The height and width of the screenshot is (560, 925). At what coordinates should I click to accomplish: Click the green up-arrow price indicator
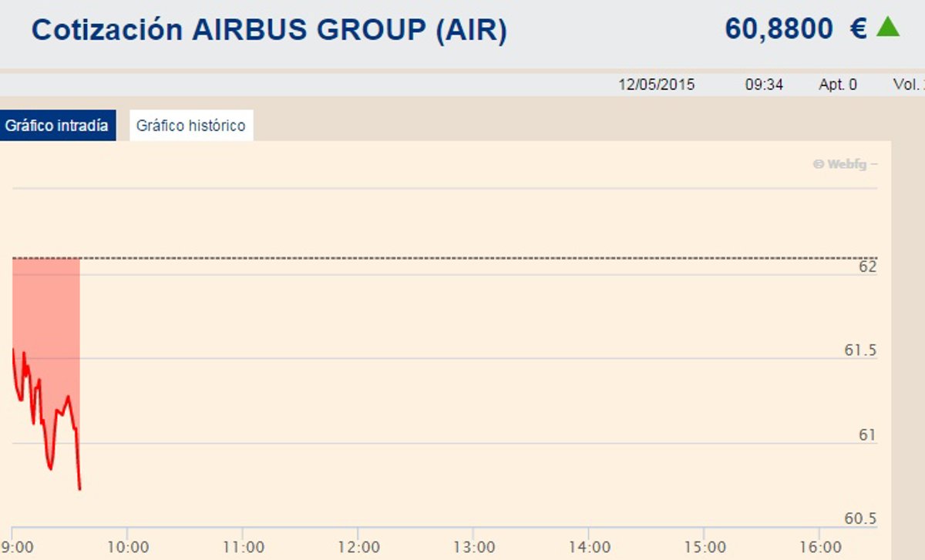tap(888, 29)
